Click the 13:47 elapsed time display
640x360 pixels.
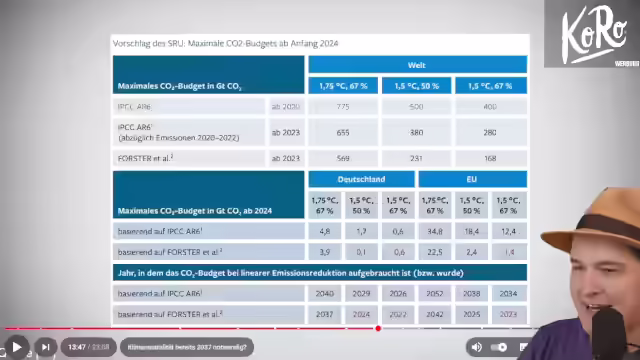tap(77, 347)
